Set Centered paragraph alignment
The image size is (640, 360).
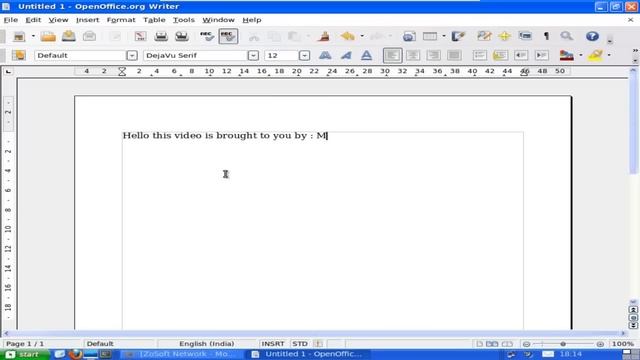pos(413,56)
